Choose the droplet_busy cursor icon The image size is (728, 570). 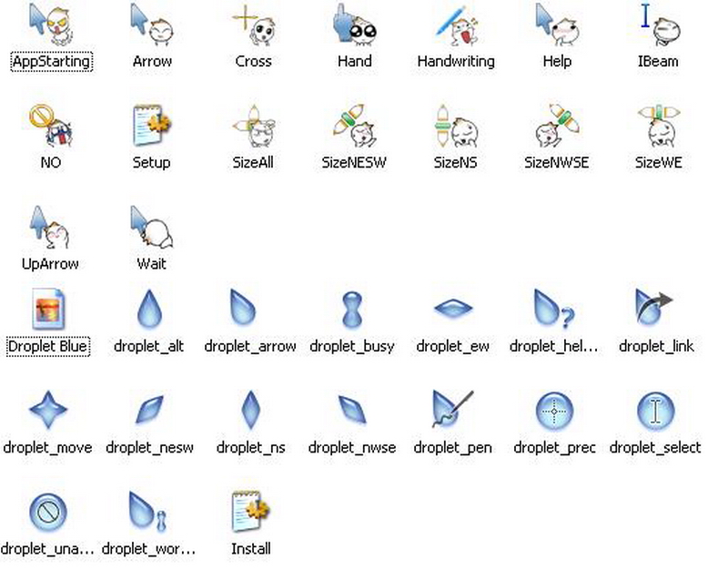(352, 310)
